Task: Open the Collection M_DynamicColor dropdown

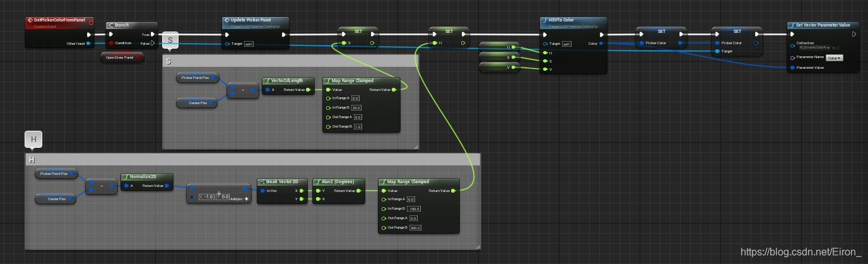Action: (x=814, y=47)
